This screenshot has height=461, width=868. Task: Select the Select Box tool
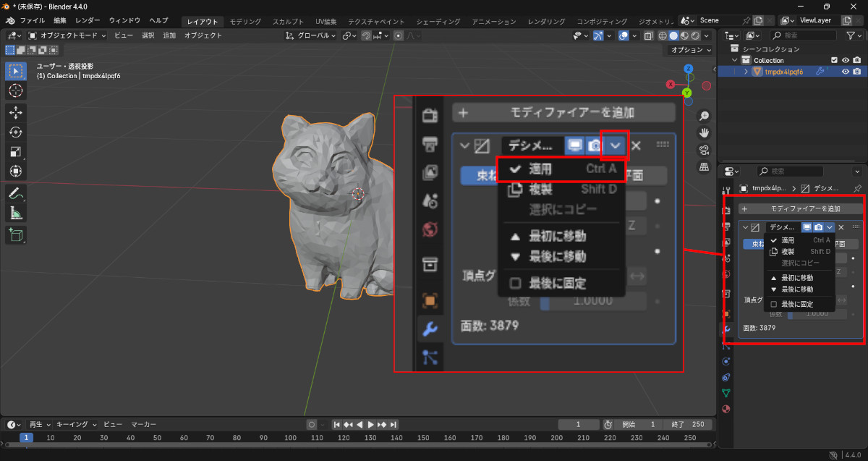[16, 71]
